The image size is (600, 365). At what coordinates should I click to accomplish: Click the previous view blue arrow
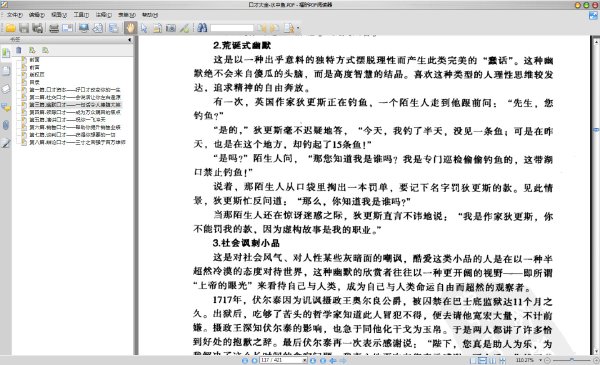point(333,360)
